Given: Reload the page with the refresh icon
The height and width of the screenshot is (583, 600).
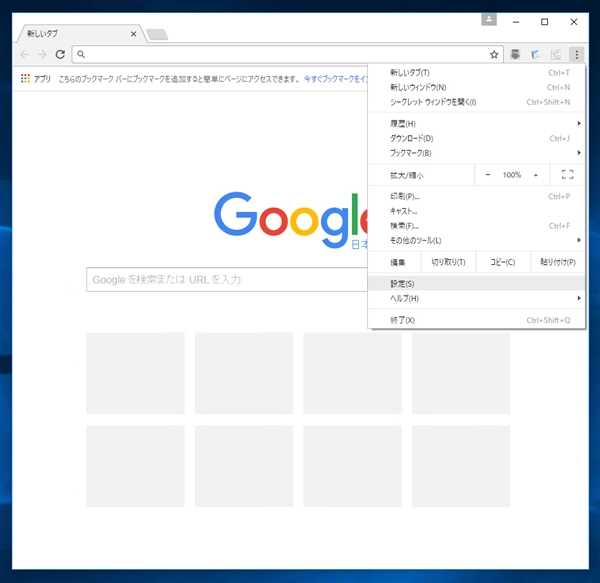Looking at the screenshot, I should (60, 54).
